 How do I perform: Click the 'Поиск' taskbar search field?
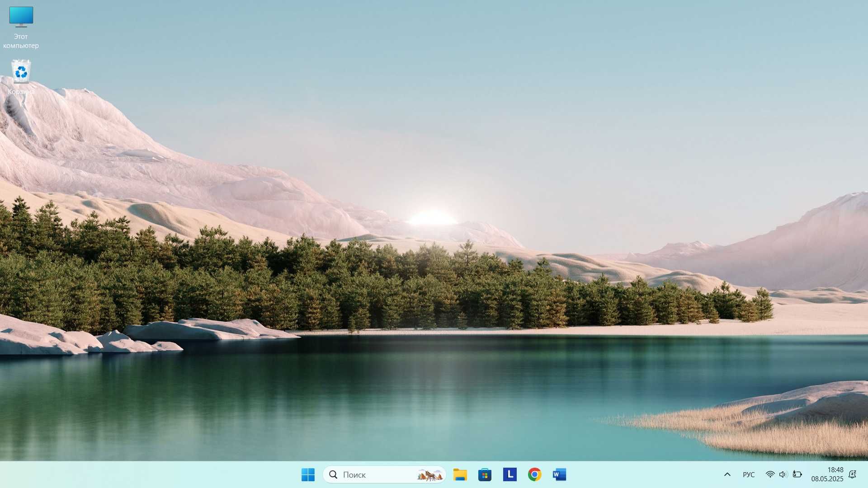pos(384,474)
